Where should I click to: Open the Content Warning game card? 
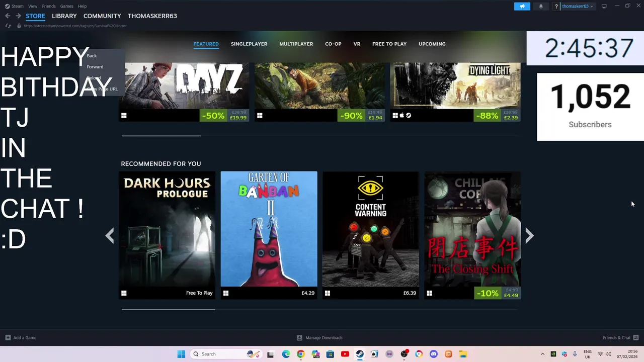(x=370, y=235)
